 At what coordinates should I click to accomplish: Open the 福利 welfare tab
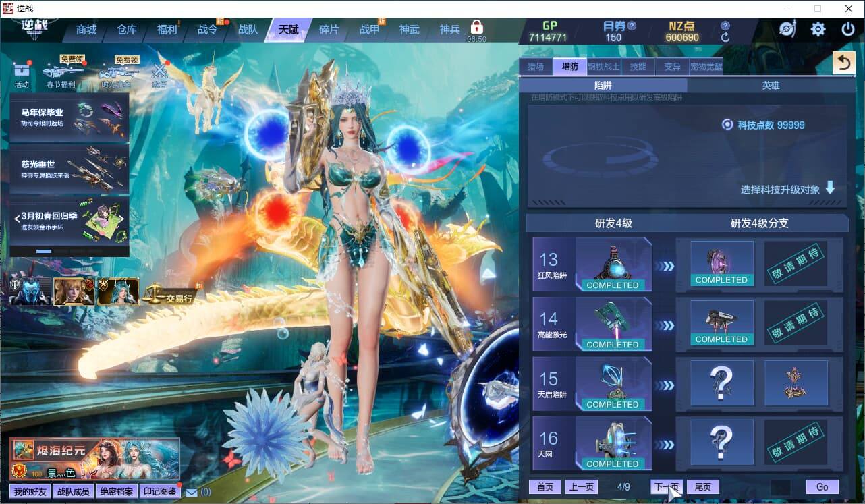pyautogui.click(x=167, y=30)
